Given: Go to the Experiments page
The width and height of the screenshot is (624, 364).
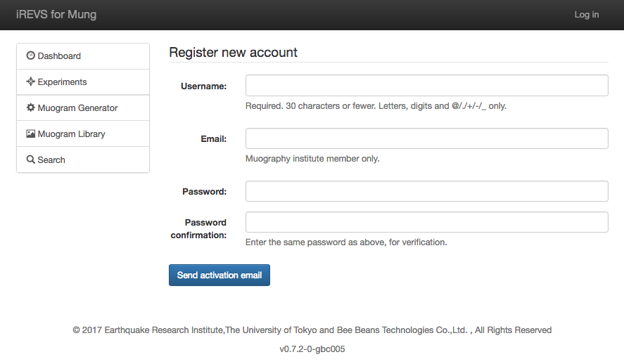Looking at the screenshot, I should [x=62, y=82].
